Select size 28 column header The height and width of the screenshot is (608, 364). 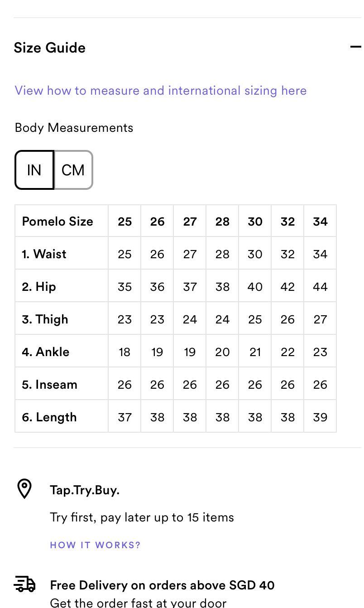point(222,222)
